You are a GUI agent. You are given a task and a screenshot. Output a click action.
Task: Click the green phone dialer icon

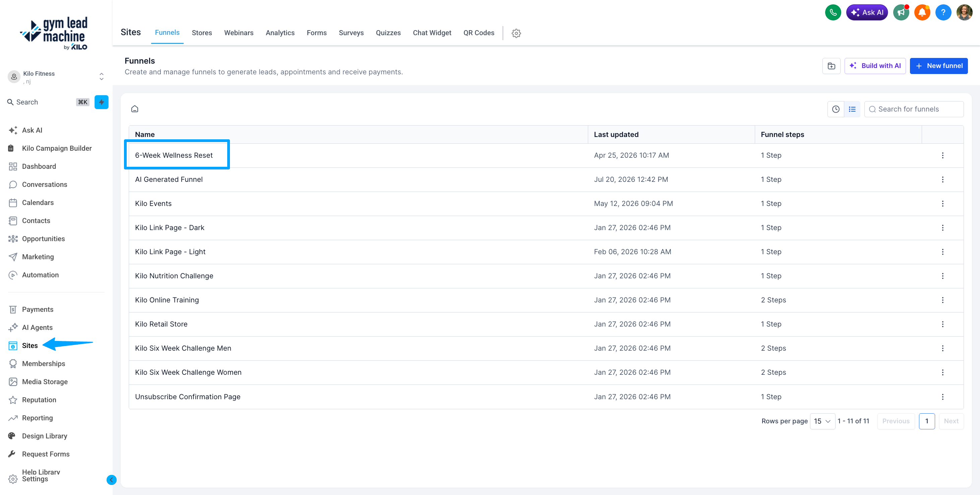click(x=833, y=12)
